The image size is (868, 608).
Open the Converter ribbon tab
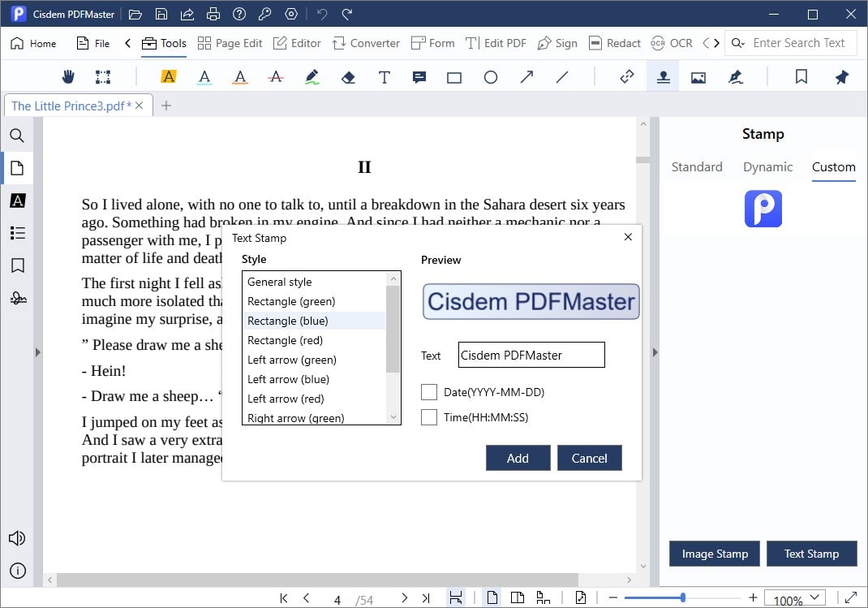coord(366,42)
